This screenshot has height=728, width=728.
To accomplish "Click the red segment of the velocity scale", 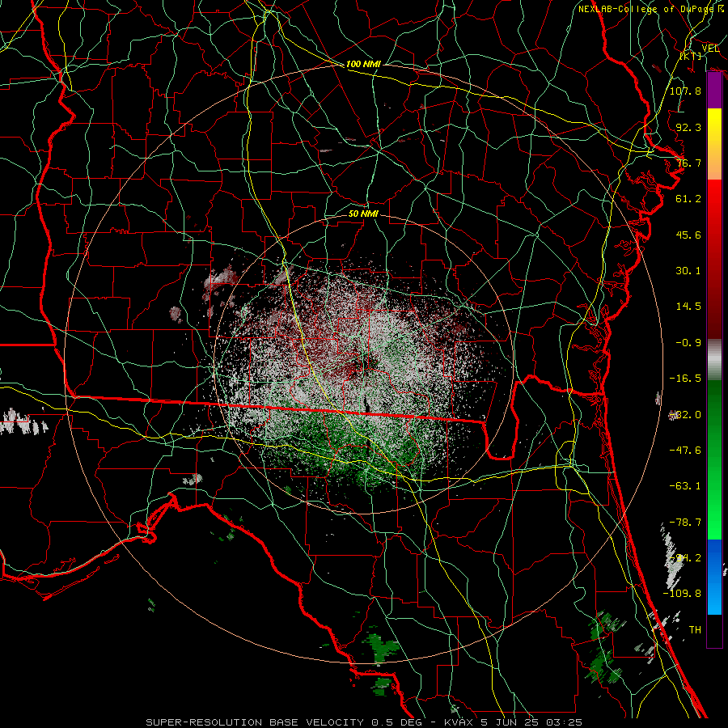I will [x=714, y=259].
